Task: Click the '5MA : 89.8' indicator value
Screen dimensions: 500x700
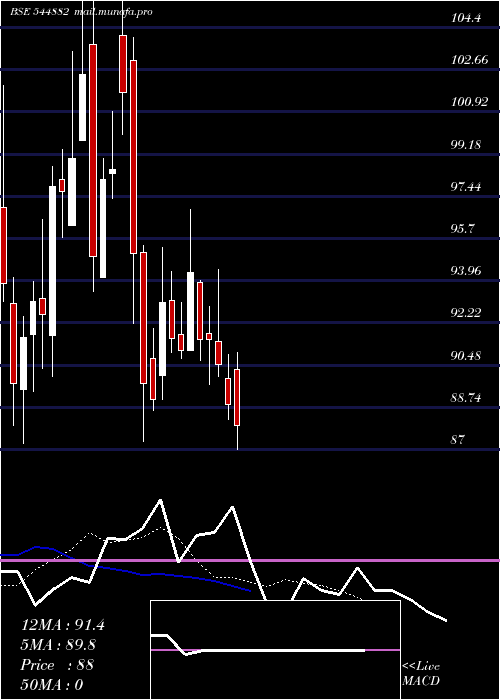Action: (59, 645)
